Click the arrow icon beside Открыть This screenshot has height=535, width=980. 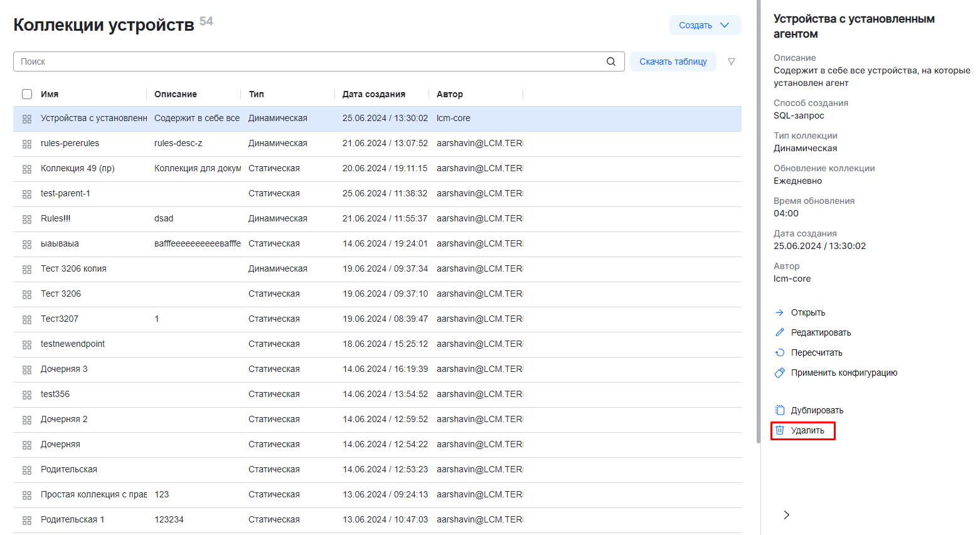coord(780,312)
